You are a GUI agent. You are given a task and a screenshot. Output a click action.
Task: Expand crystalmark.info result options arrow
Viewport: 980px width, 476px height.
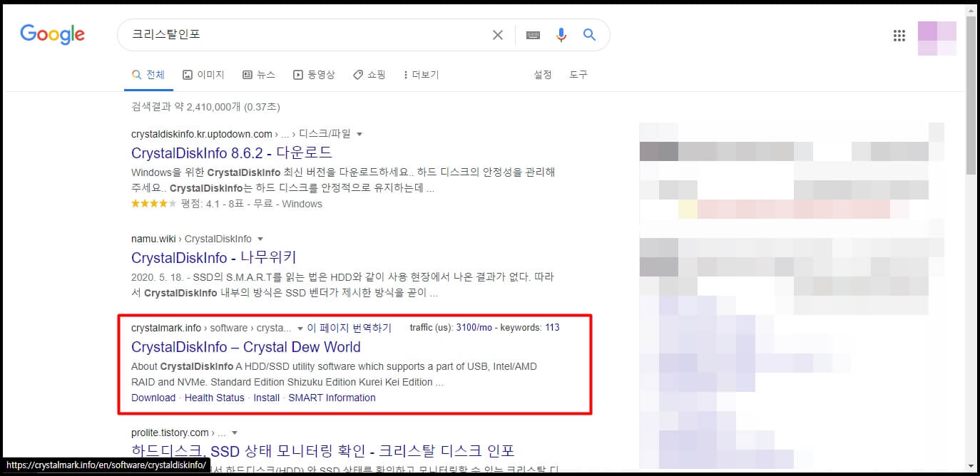click(300, 328)
